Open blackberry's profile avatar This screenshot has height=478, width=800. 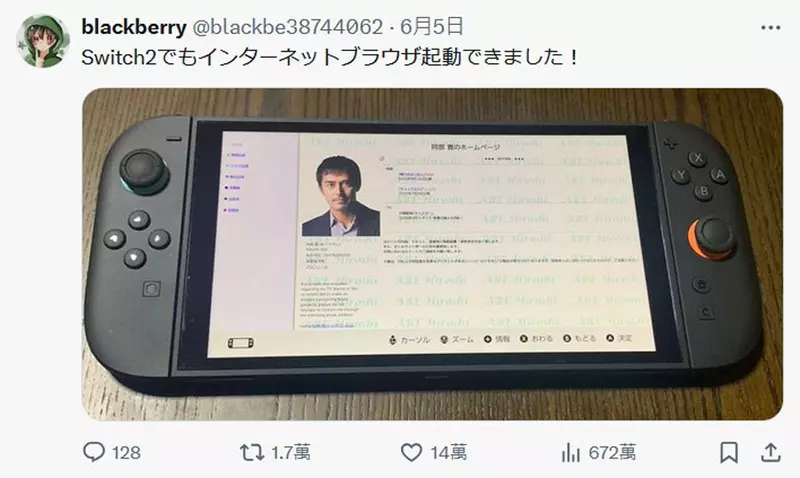[x=43, y=41]
